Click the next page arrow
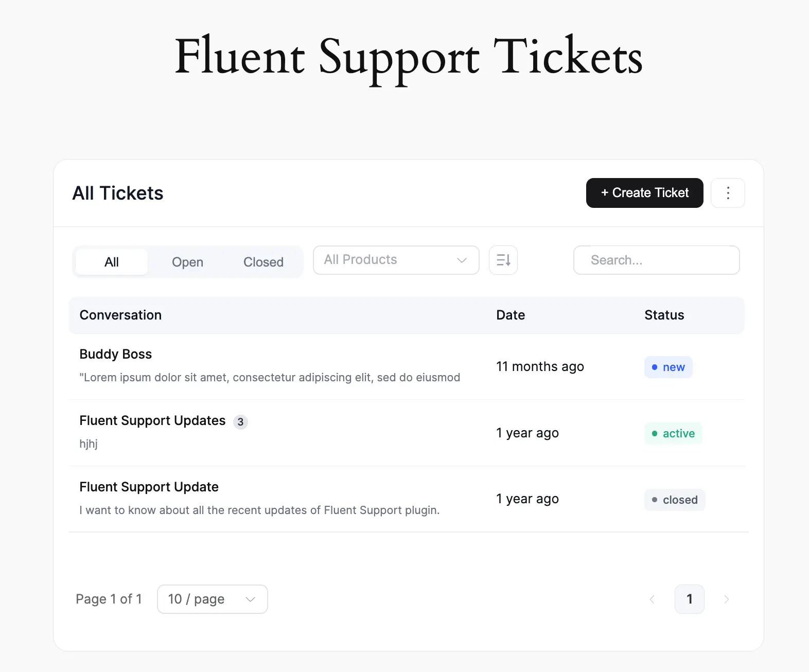 727,599
